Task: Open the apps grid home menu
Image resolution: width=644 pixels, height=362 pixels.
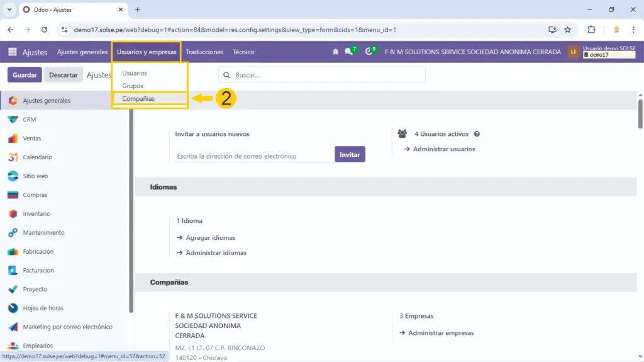Action: click(x=13, y=52)
